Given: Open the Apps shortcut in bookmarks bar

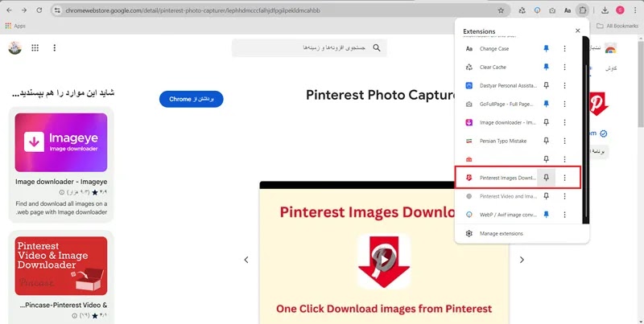Looking at the screenshot, I should [x=15, y=26].
